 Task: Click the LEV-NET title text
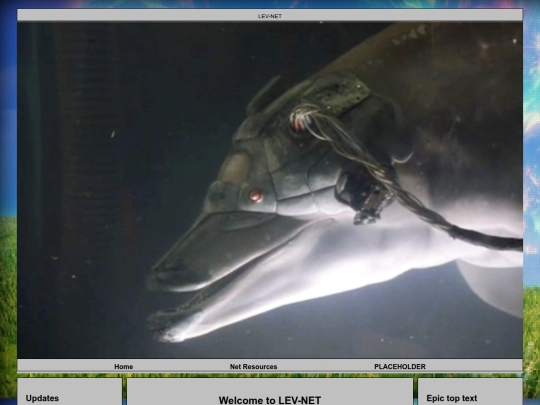(x=270, y=16)
